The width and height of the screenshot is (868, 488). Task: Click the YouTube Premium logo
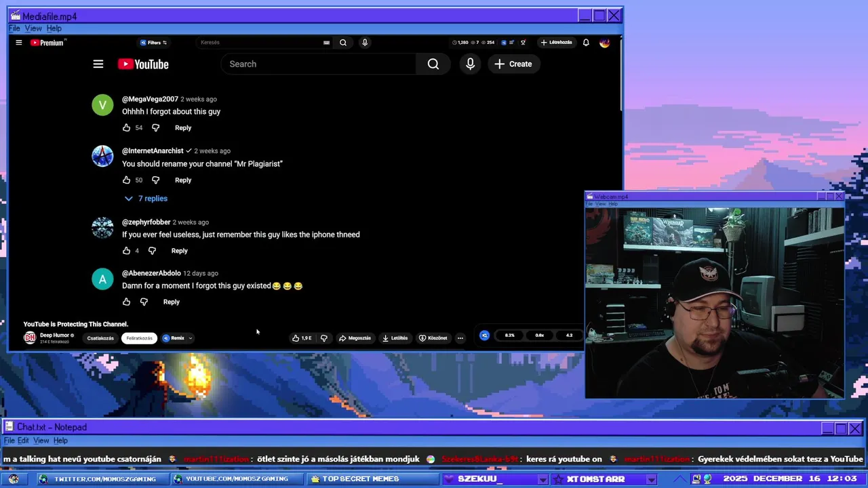coord(47,43)
